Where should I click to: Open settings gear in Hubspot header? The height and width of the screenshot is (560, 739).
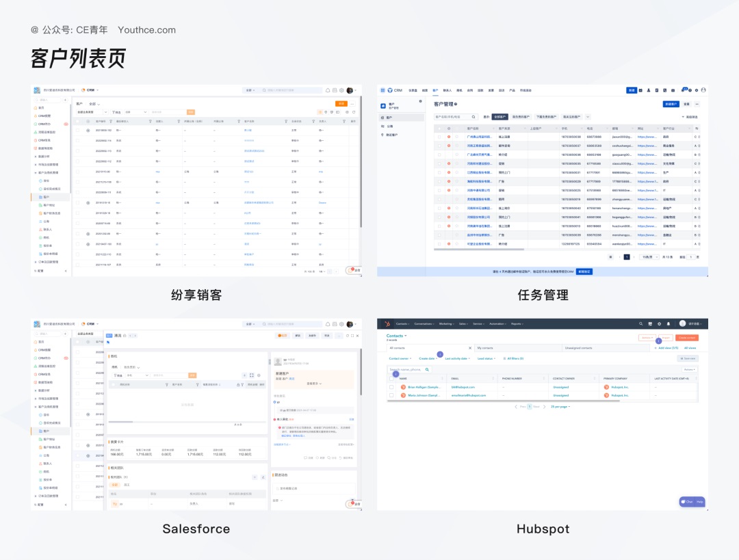coord(659,324)
